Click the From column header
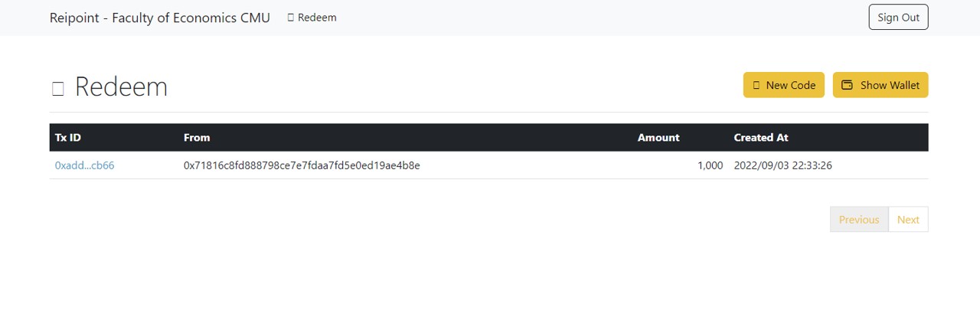This screenshot has height=317, width=980. pyautogui.click(x=197, y=138)
